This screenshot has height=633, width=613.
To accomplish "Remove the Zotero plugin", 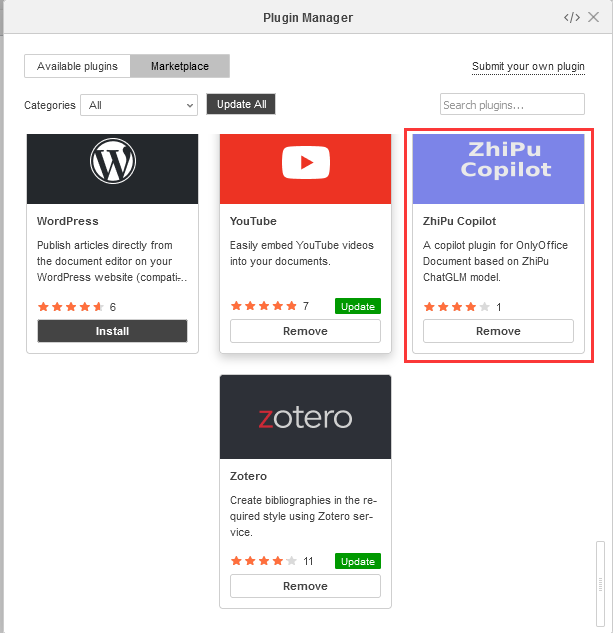I will pos(305,586).
